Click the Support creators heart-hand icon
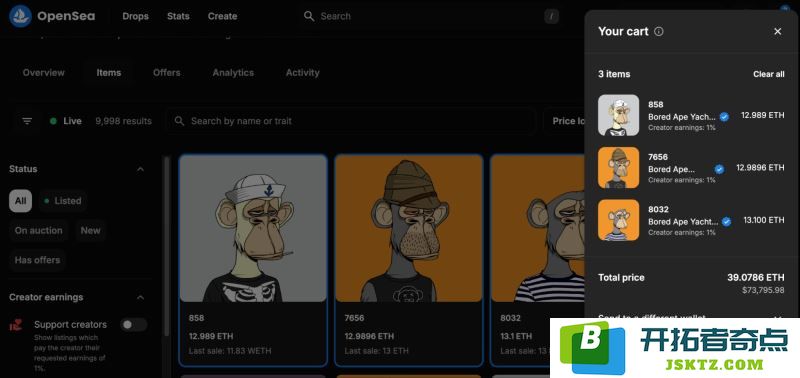Image resolution: width=800 pixels, height=378 pixels. point(16,325)
